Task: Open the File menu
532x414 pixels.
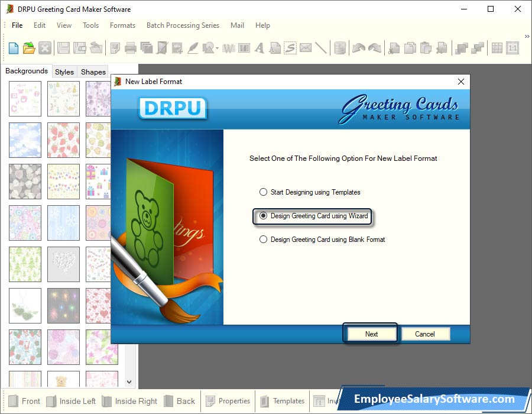Action: pyautogui.click(x=17, y=25)
